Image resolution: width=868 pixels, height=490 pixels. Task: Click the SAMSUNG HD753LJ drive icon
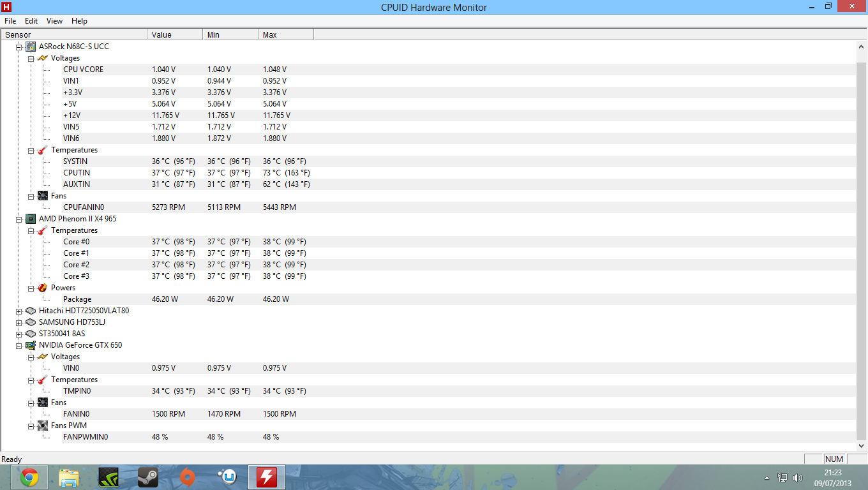(x=31, y=322)
